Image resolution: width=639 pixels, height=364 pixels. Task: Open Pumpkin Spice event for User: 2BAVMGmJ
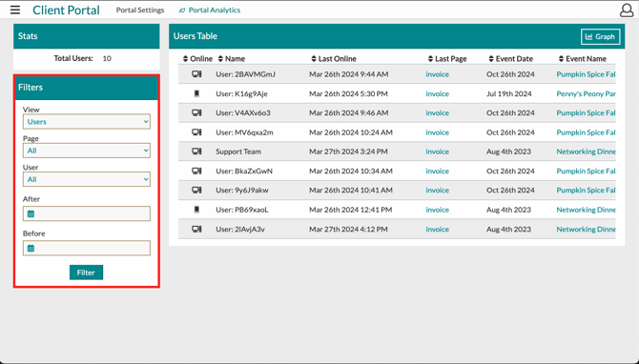[586, 74]
